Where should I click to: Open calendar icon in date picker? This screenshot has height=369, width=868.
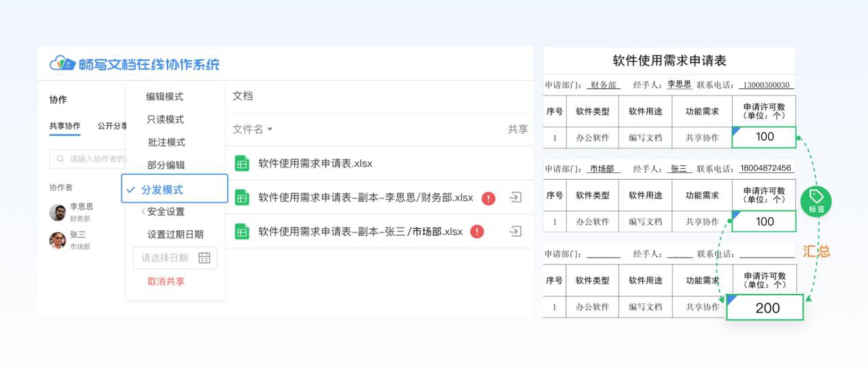[204, 258]
